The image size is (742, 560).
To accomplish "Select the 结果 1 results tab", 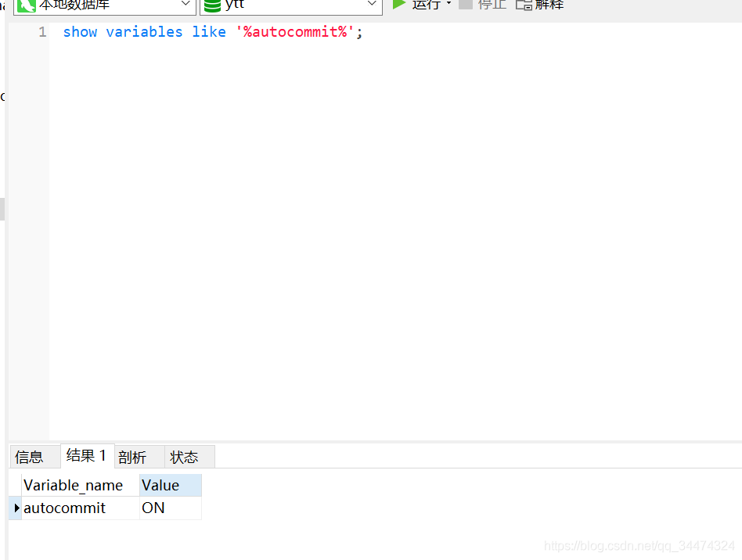I will 86,456.
